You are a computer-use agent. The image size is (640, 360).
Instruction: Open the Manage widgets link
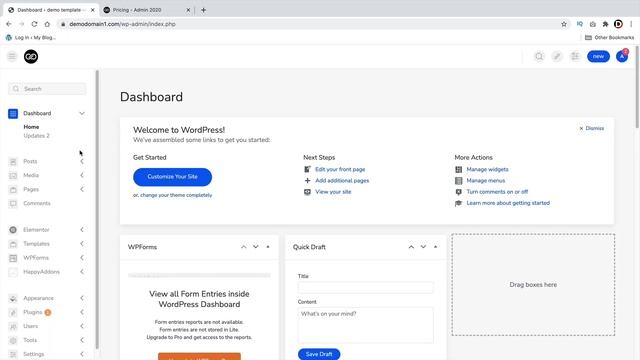487,169
